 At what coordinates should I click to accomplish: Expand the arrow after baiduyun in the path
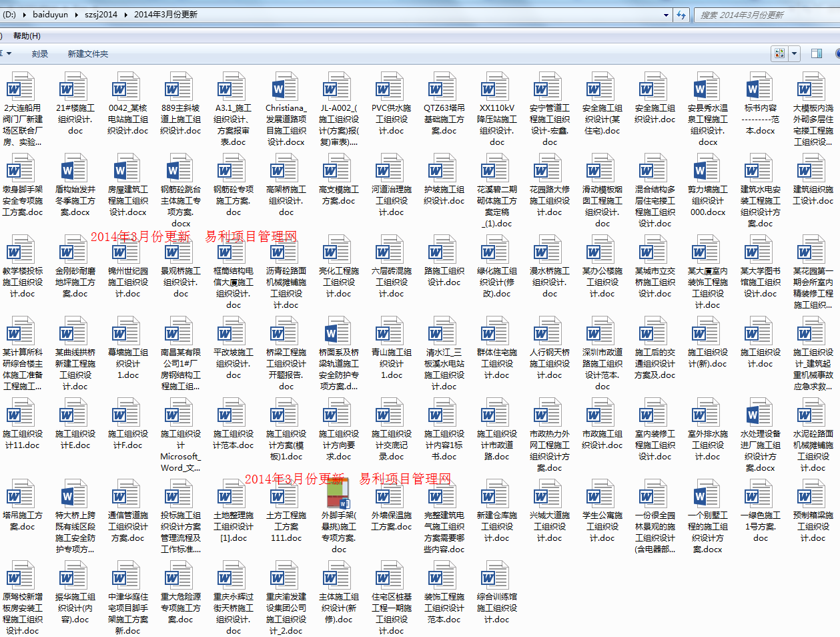pyautogui.click(x=76, y=15)
